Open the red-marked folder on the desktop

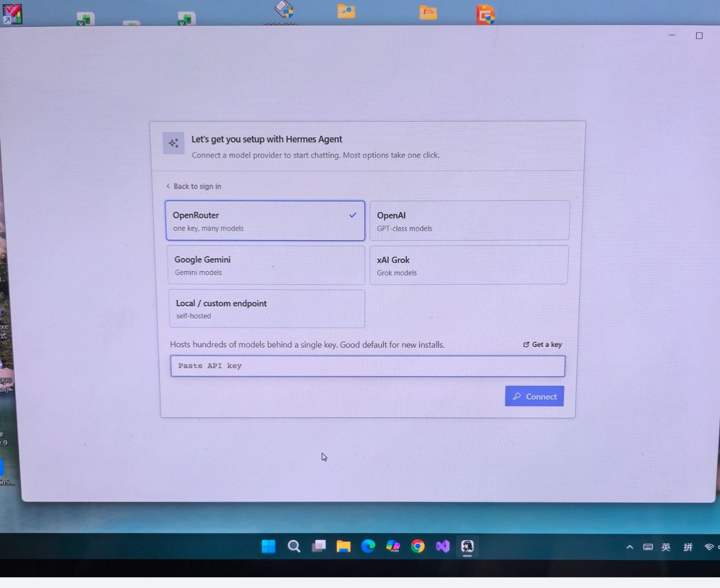[x=428, y=13]
